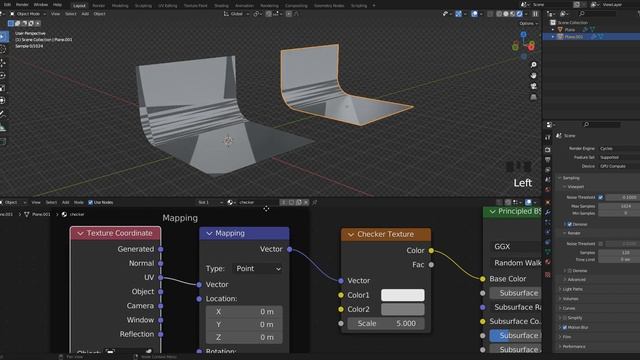Image resolution: width=640 pixels, height=360 pixels.
Task: Open the Output properties tab icon
Action: [x=548, y=160]
